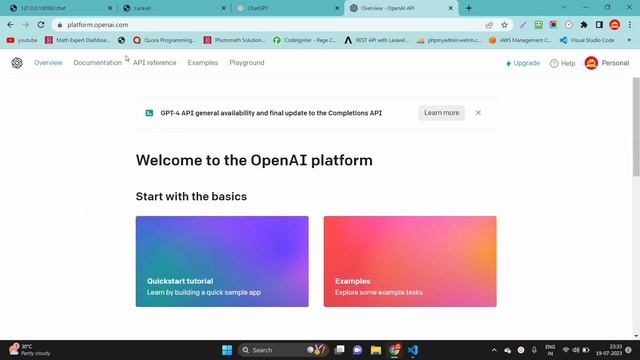Show hidden system tray icons
Image resolution: width=640 pixels, height=360 pixels.
coord(494,350)
